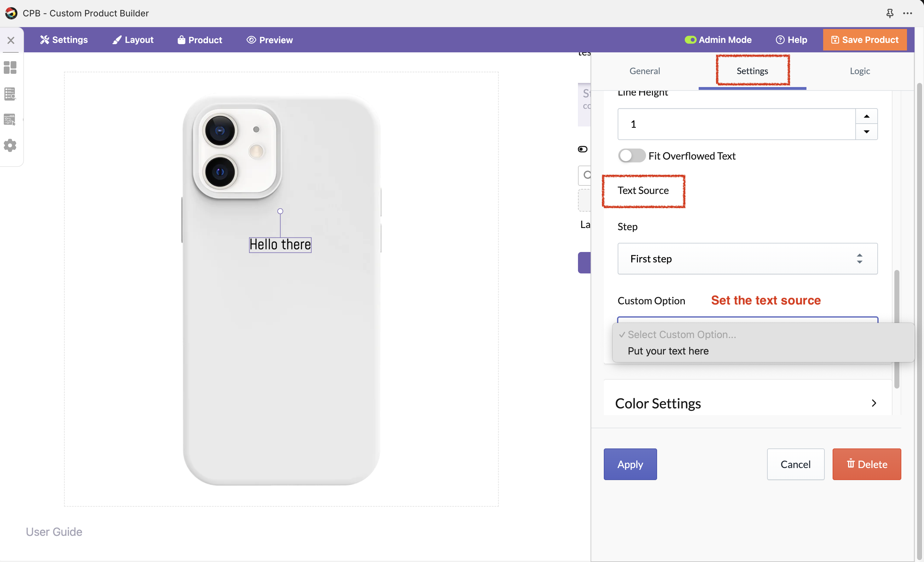Open the gear settings icon in left sidebar

coord(10,146)
